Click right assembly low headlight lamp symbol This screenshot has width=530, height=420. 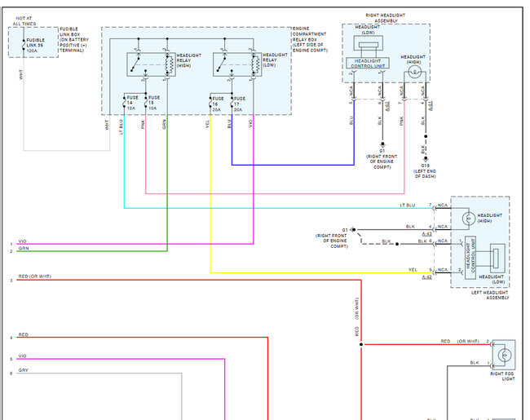[x=369, y=43]
